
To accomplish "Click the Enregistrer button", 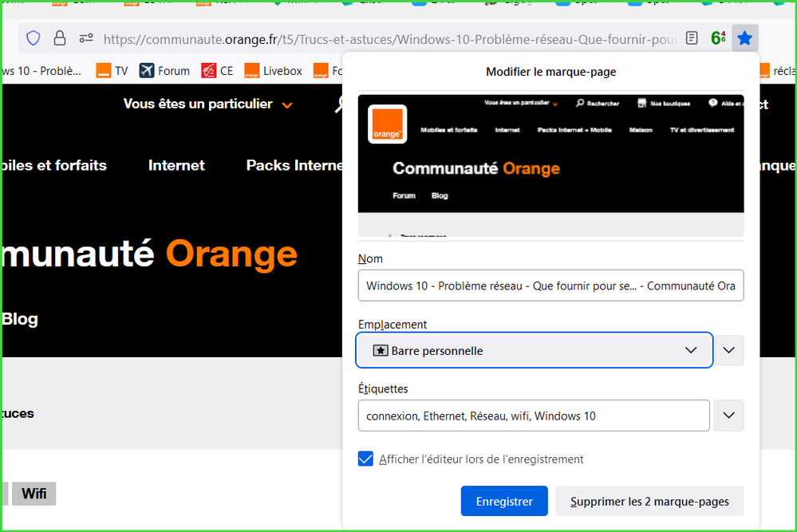I will pyautogui.click(x=504, y=502).
